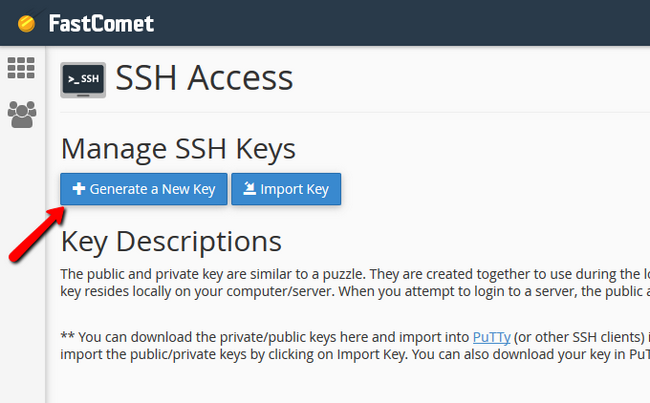This screenshot has height=403, width=650.
Task: Click the Manage SSH Keys heading
Action: (178, 149)
